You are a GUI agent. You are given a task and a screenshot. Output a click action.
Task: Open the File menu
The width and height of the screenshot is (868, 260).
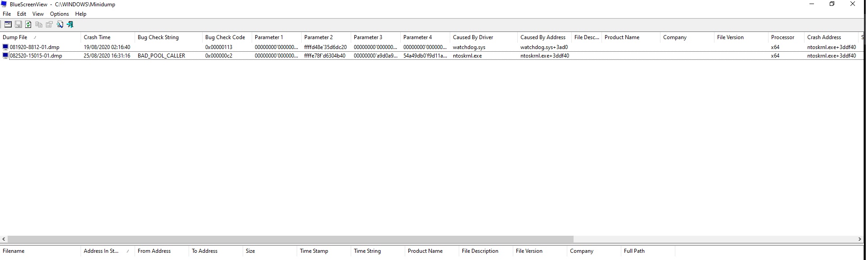coord(7,14)
